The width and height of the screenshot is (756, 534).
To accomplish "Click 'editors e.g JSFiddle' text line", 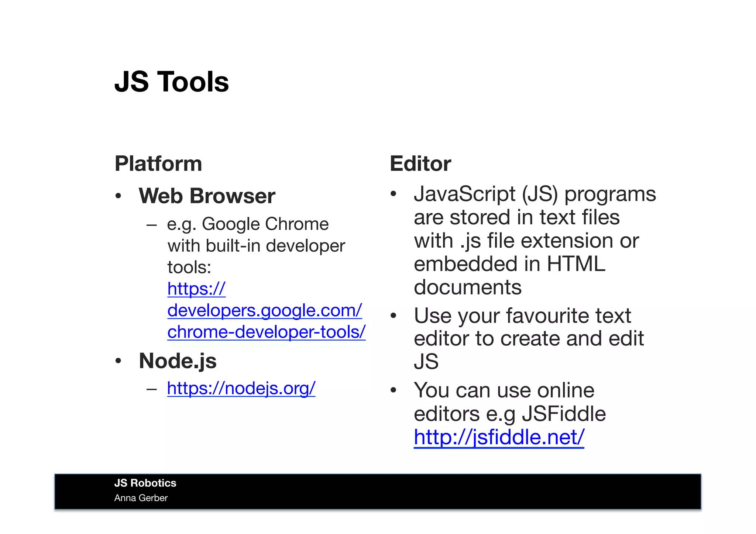I will click(x=509, y=414).
